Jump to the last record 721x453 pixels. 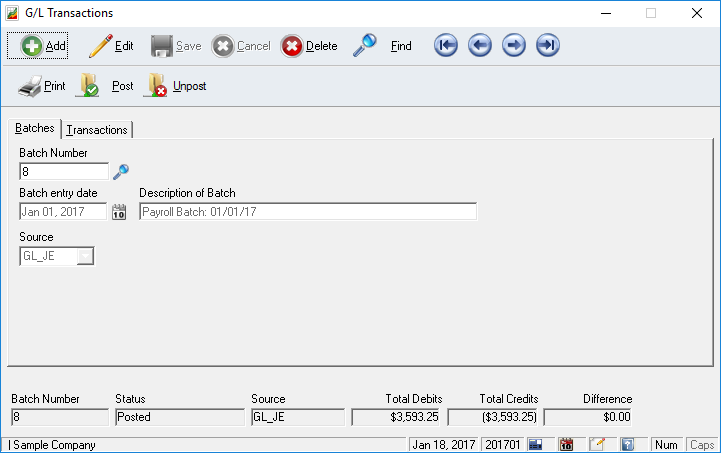(x=547, y=46)
